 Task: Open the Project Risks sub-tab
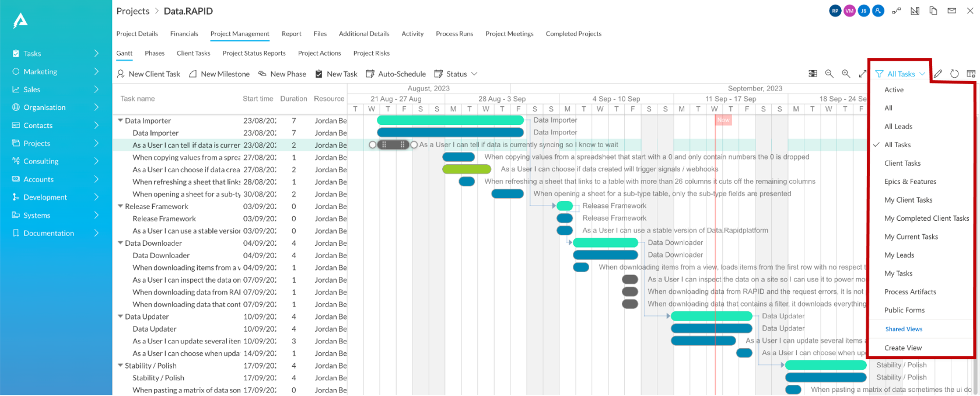click(372, 53)
